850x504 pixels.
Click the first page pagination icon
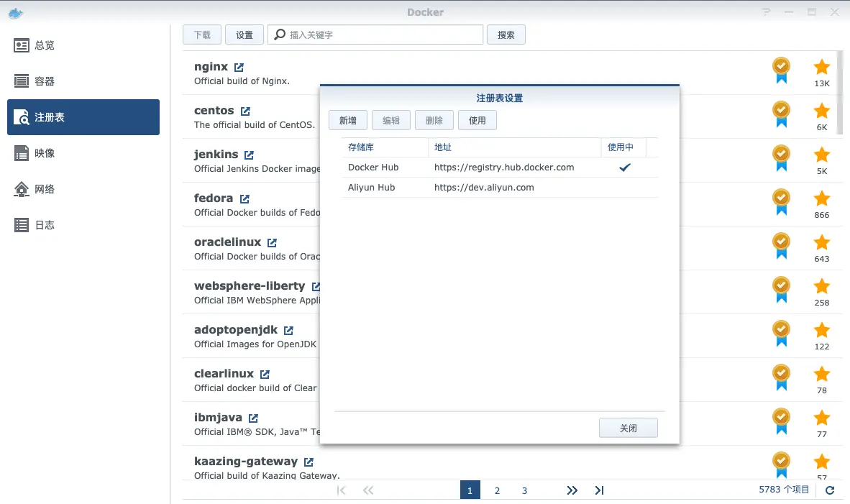[341, 490]
